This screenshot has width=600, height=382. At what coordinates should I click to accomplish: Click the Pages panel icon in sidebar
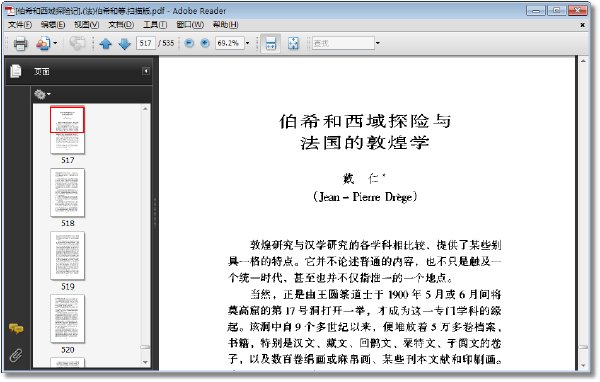coord(16,71)
